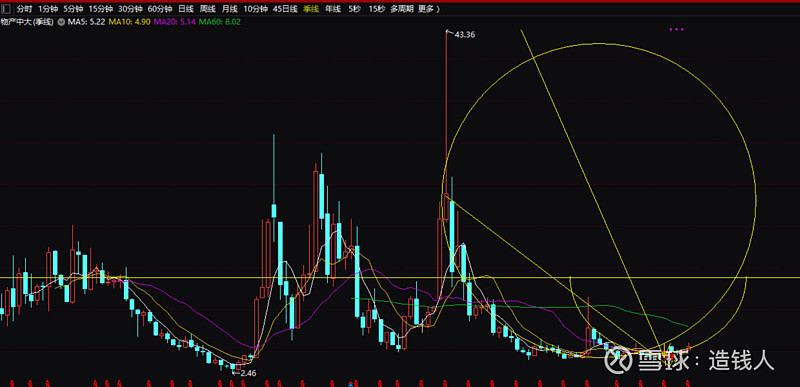Click the 45日线 period option
The image size is (800, 387).
(285, 9)
